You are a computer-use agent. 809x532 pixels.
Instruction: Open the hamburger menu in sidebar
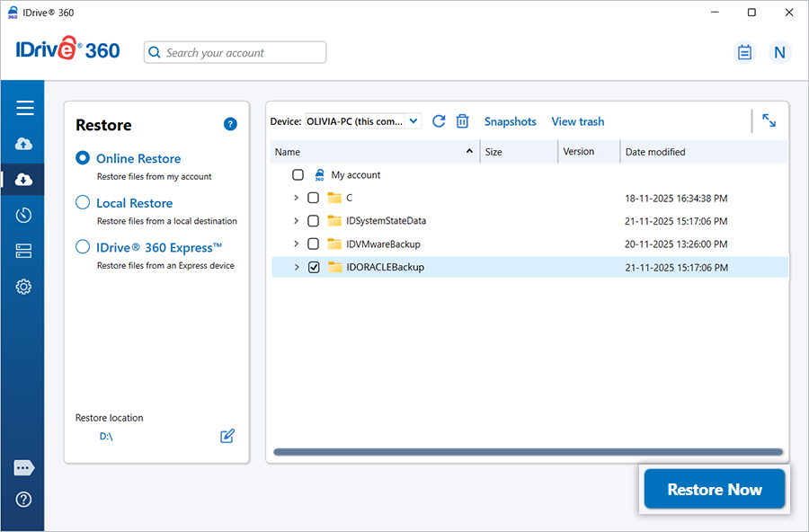pos(24,108)
